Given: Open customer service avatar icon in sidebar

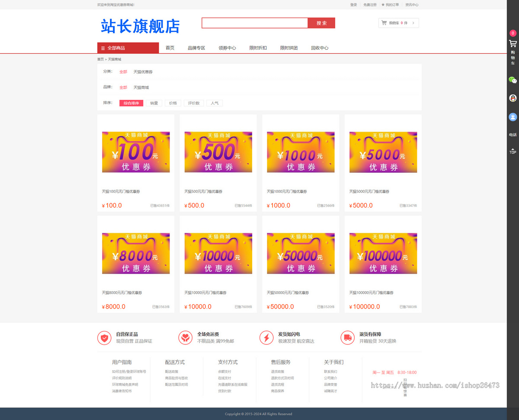Looking at the screenshot, I should 513,117.
